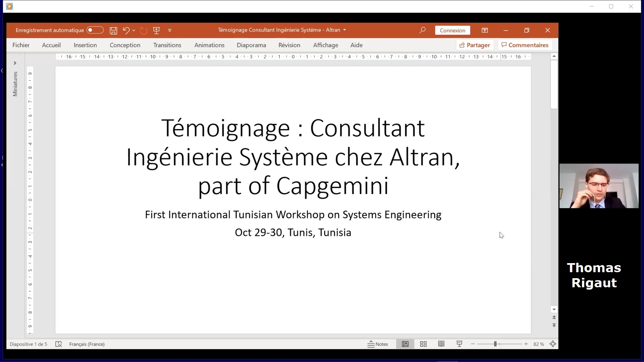Click the zoom slider handle
This screenshot has width=644, height=362.
pyautogui.click(x=495, y=344)
